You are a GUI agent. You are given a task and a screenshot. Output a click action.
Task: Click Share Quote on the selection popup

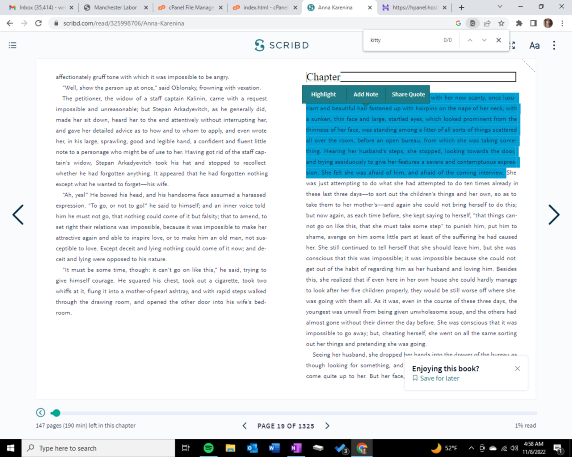coord(408,94)
